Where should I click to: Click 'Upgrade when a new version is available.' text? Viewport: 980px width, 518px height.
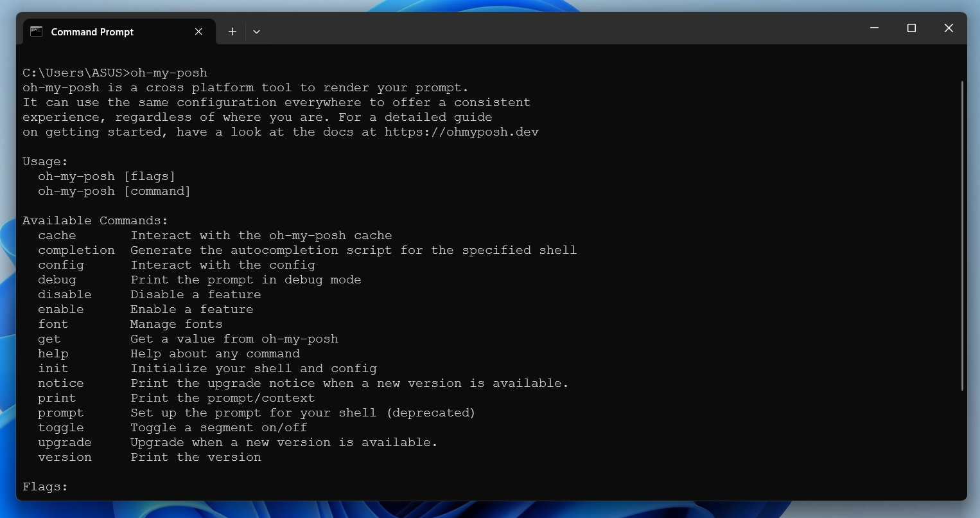click(x=284, y=443)
